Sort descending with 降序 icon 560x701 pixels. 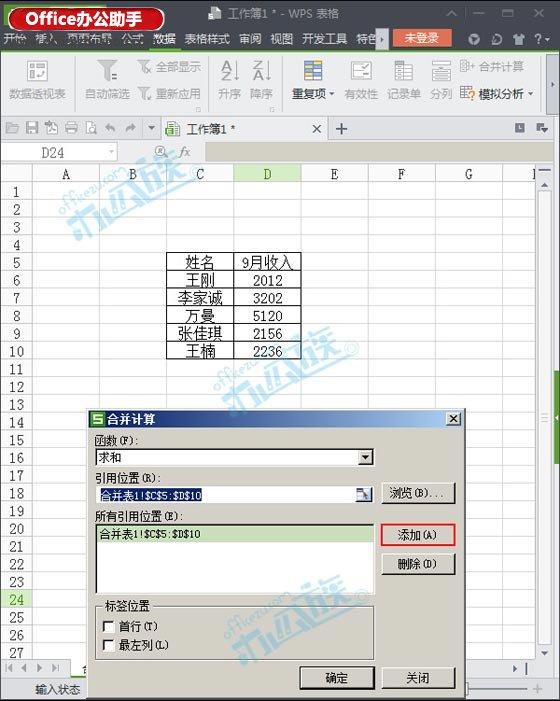(261, 71)
